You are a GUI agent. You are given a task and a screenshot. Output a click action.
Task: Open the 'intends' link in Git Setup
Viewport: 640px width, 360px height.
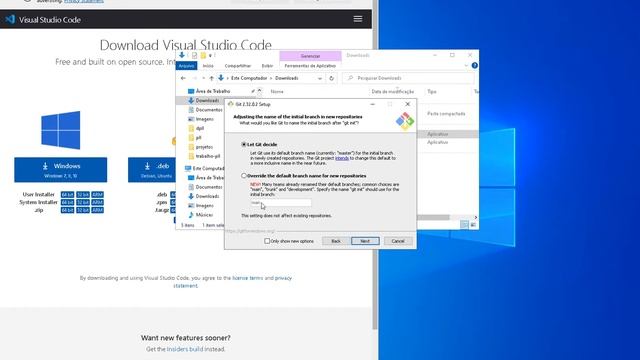pos(342,158)
